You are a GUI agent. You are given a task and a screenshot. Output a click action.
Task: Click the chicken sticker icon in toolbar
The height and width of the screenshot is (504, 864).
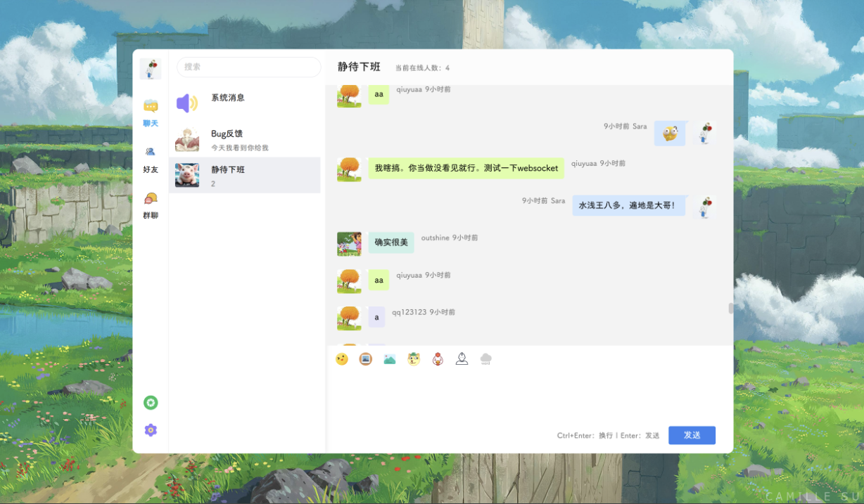click(x=437, y=358)
